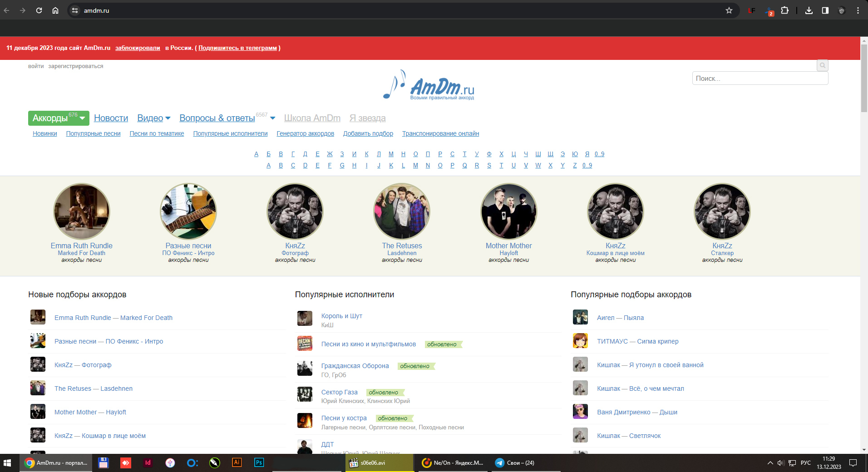
Task: Expand the Видео dropdown arrow
Action: point(168,118)
